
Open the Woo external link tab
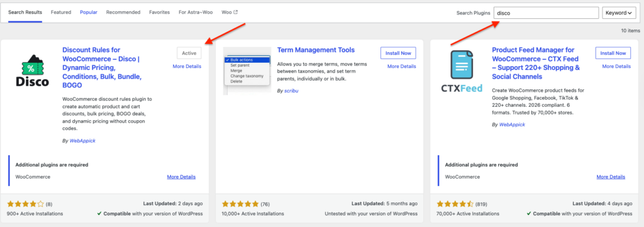click(x=230, y=13)
